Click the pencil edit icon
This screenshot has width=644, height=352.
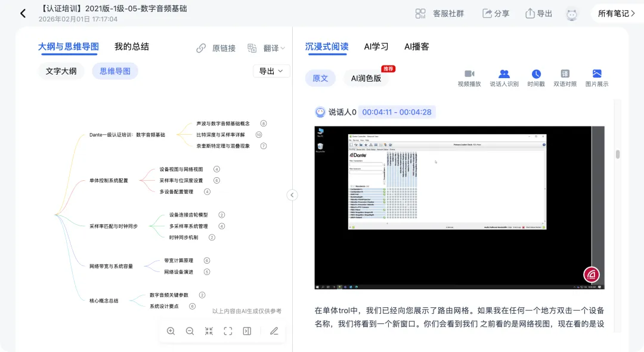click(x=274, y=331)
